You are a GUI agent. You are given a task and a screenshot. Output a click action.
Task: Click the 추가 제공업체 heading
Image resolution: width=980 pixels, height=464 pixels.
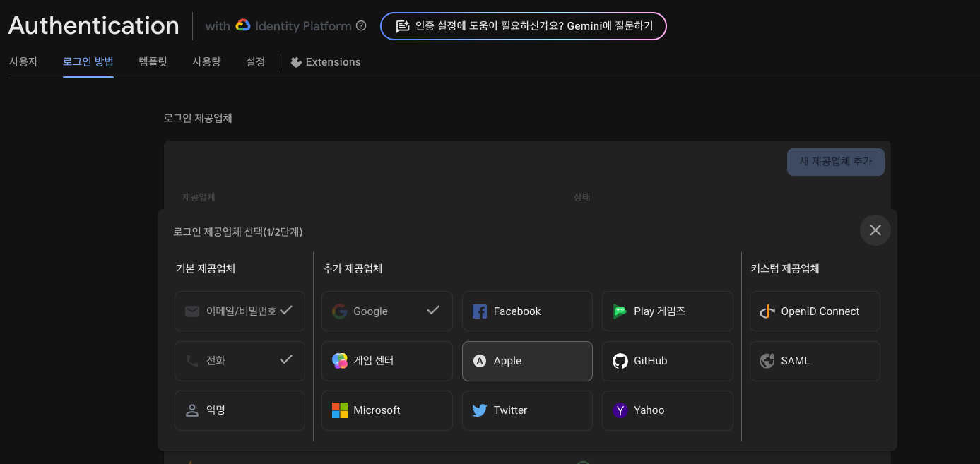(353, 268)
